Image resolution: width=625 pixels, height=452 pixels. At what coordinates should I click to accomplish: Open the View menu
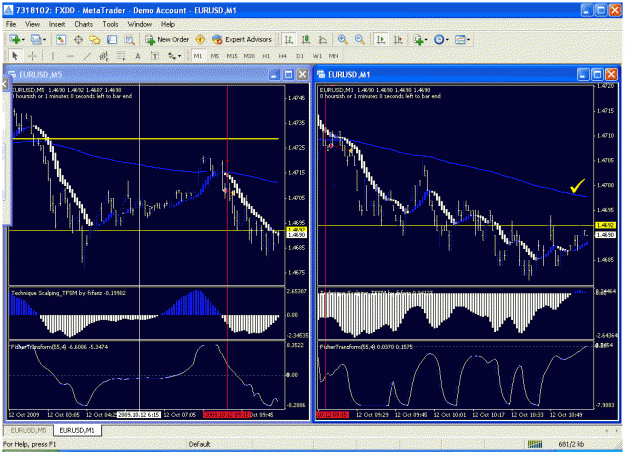pyautogui.click(x=32, y=24)
